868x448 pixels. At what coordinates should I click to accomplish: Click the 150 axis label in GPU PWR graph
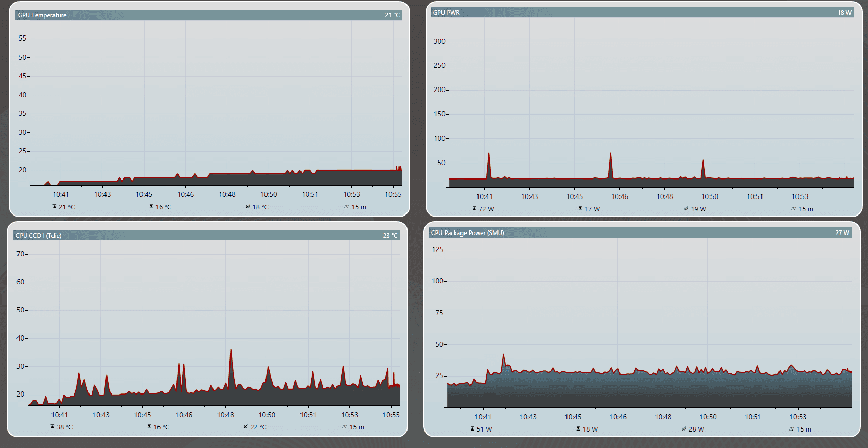(x=439, y=114)
